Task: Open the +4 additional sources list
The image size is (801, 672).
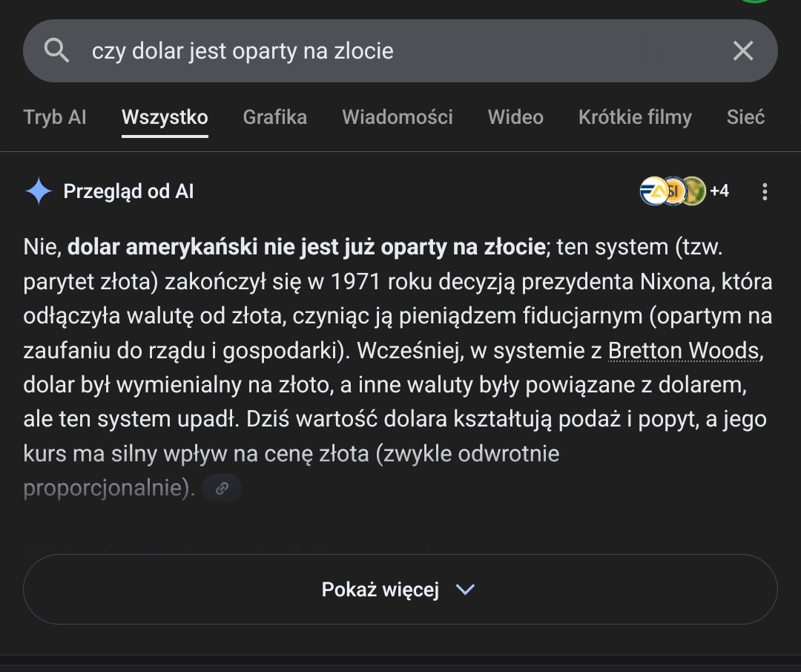Action: tap(719, 191)
